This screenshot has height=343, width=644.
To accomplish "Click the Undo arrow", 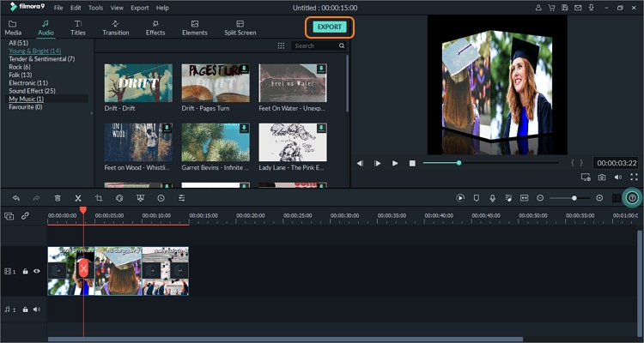I will (16, 198).
